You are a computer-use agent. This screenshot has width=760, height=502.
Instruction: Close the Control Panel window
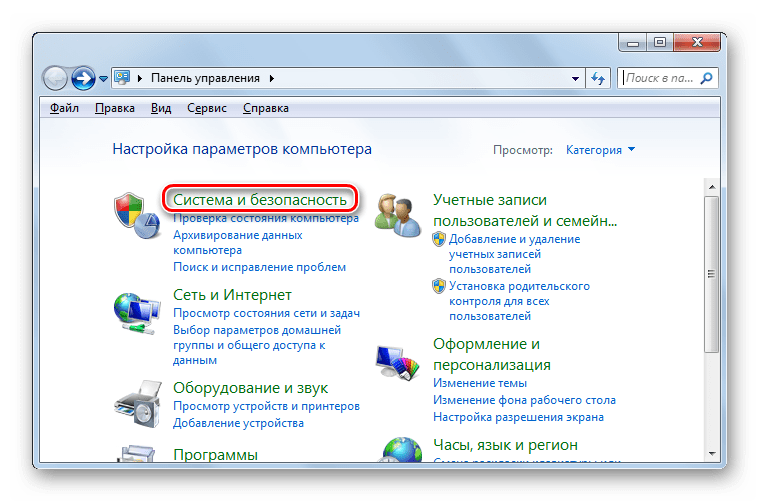[697, 43]
